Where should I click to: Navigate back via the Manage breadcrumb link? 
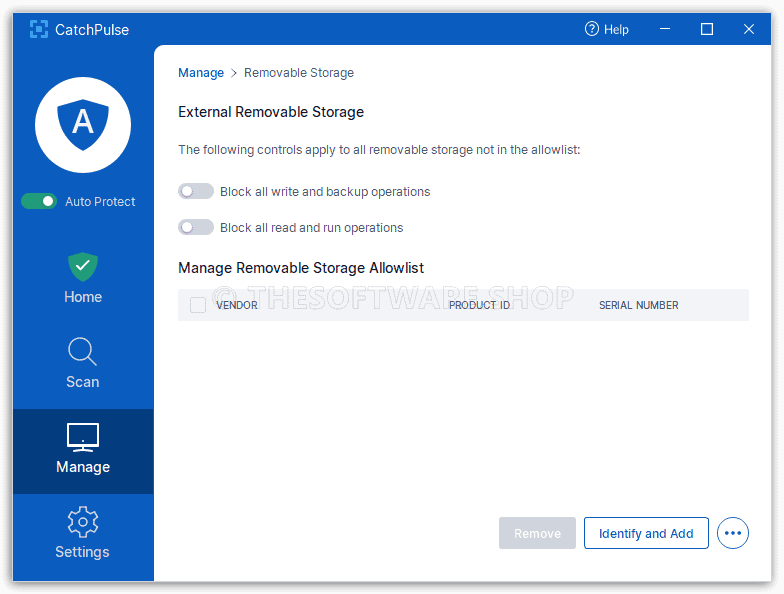201,73
